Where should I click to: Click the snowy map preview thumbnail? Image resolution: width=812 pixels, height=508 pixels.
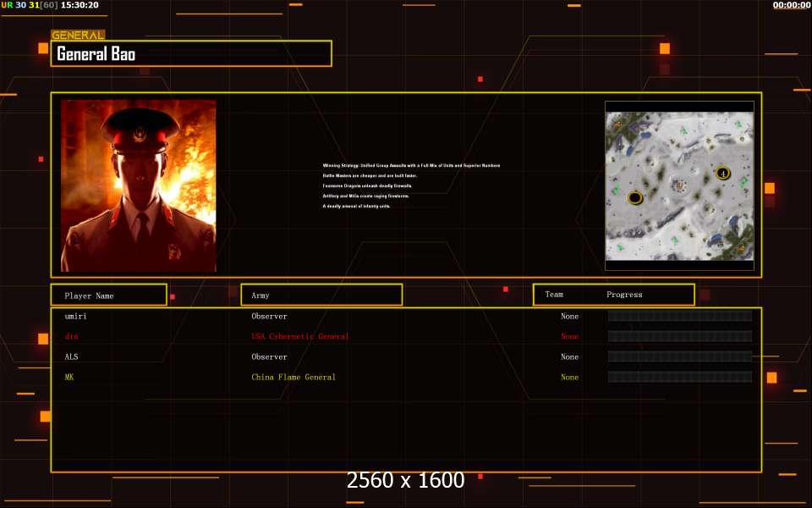coord(679,185)
